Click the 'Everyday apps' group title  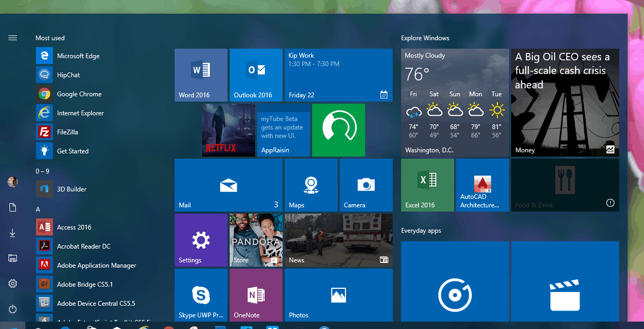click(421, 231)
